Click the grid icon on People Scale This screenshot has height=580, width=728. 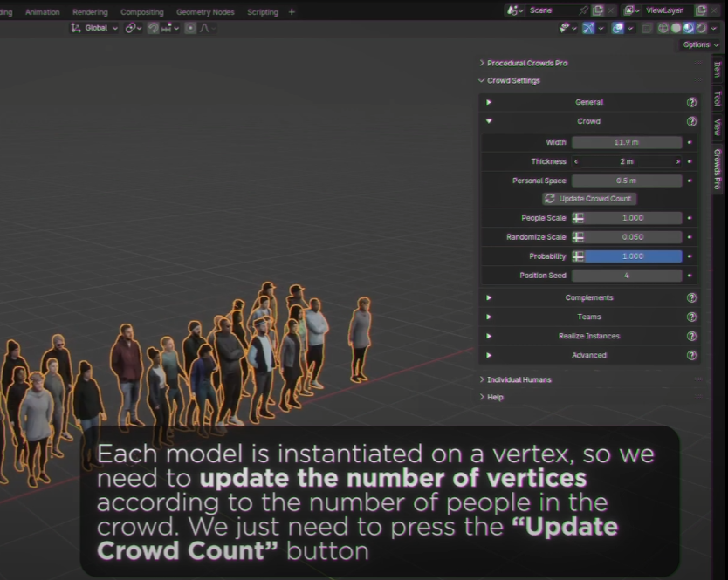click(x=578, y=218)
